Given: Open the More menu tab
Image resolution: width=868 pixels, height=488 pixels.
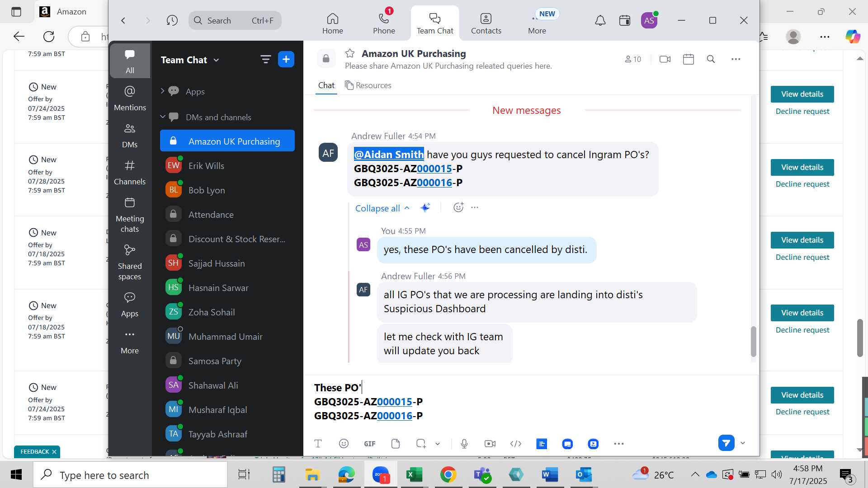Looking at the screenshot, I should point(537,23).
